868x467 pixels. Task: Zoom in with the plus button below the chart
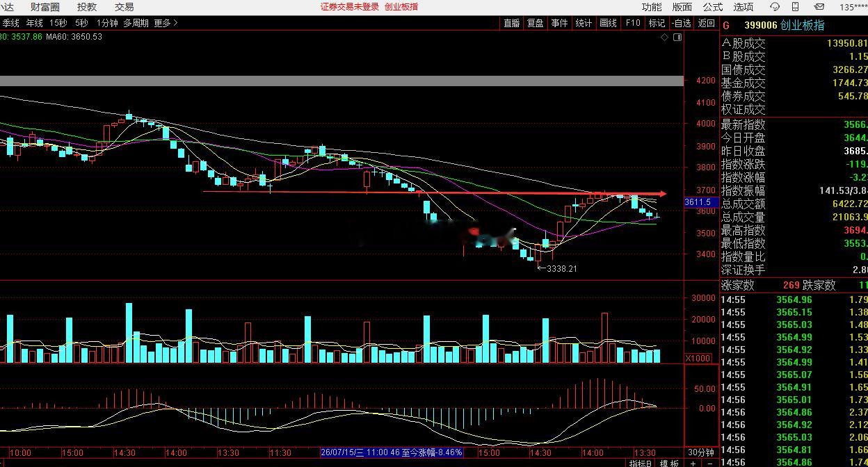693,463
